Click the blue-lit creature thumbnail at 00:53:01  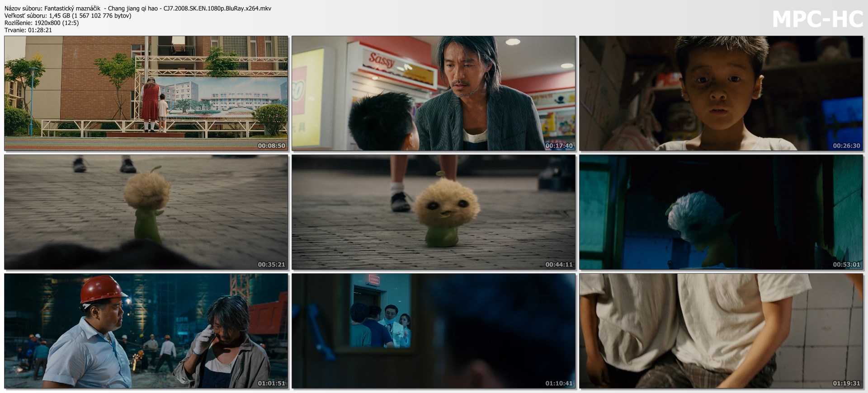[721, 212]
